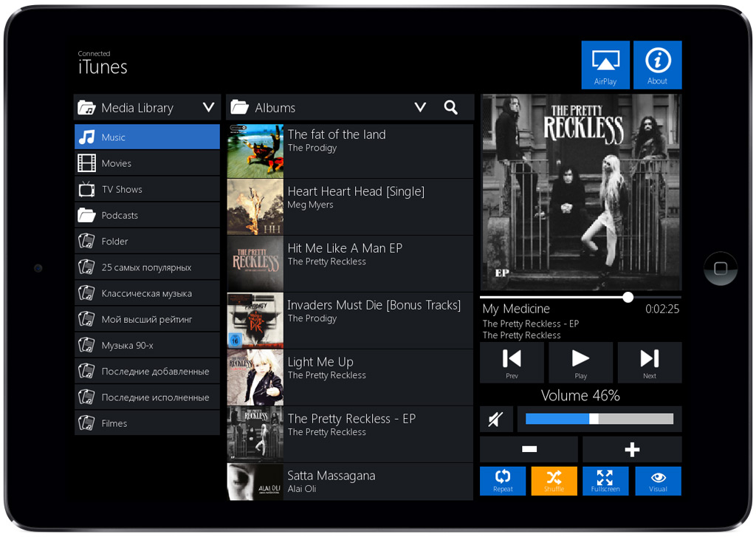Image resolution: width=756 pixels, height=537 pixels.
Task: Open the AirPlay device selector
Action: tap(605, 65)
